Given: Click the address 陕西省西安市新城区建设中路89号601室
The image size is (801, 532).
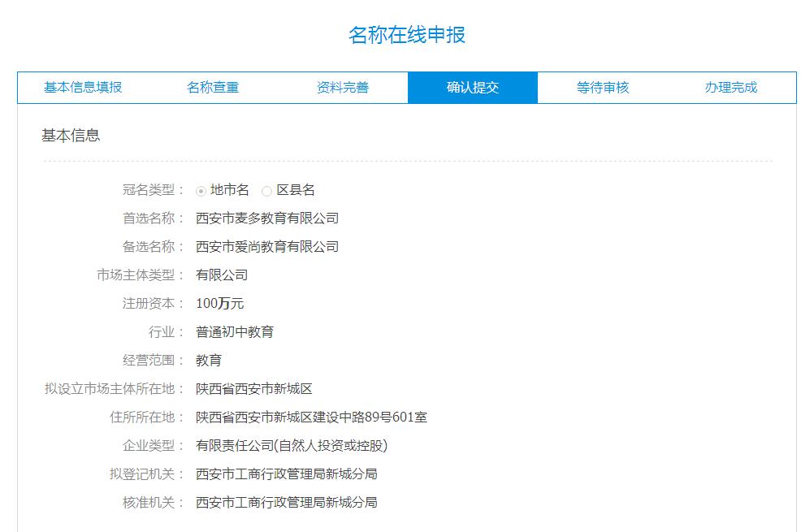Looking at the screenshot, I should point(312,417).
